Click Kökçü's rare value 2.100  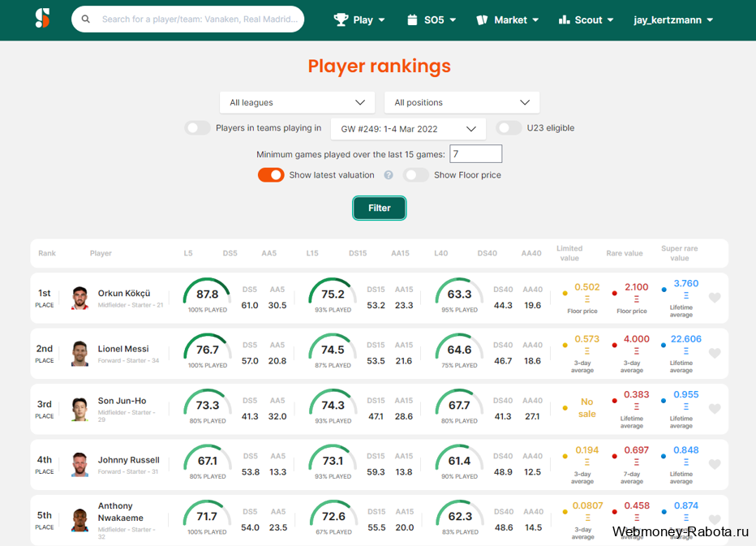(x=637, y=287)
